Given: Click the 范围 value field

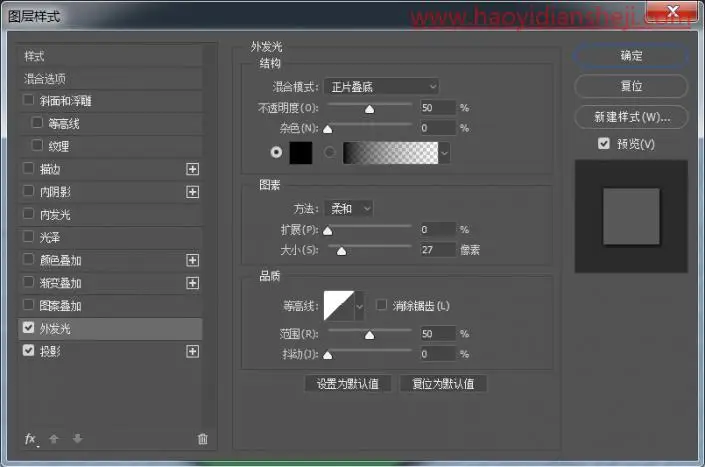Looking at the screenshot, I should (438, 334).
